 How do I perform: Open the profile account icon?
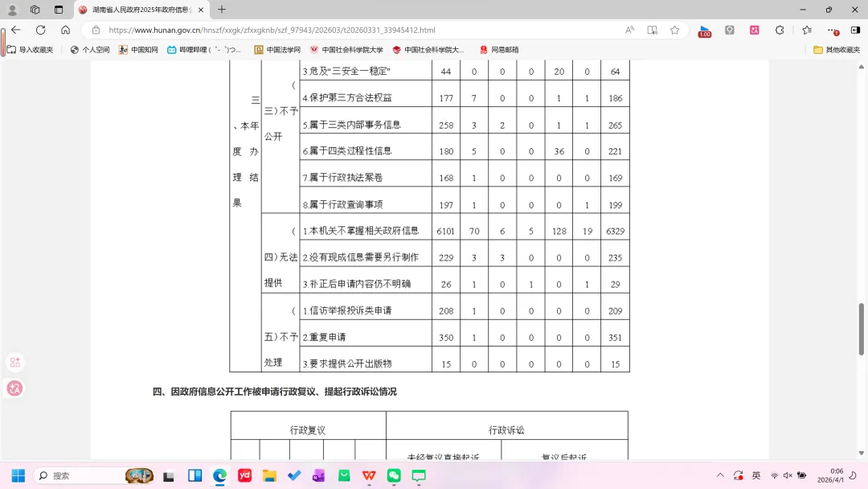pyautogui.click(x=12, y=10)
